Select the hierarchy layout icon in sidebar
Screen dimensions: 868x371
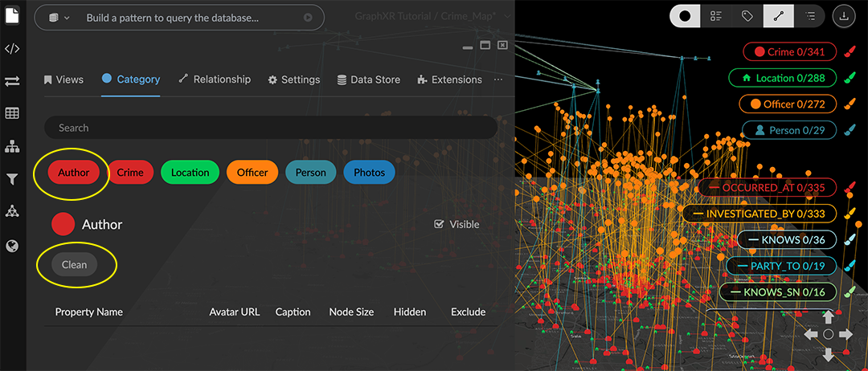coord(12,146)
